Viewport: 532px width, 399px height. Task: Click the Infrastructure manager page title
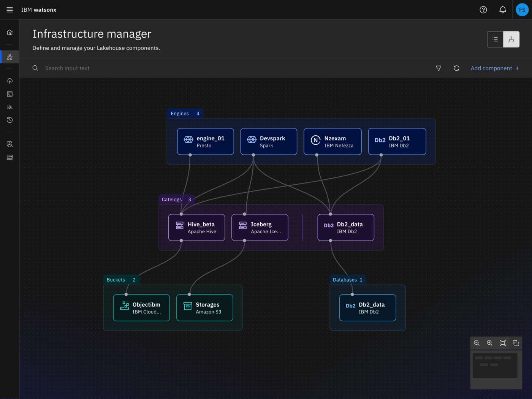click(x=92, y=34)
